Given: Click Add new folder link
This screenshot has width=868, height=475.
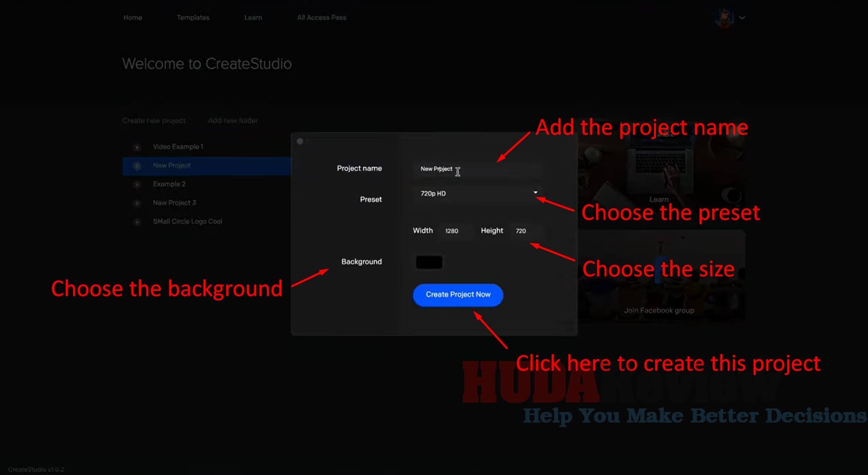Looking at the screenshot, I should pyautogui.click(x=233, y=121).
